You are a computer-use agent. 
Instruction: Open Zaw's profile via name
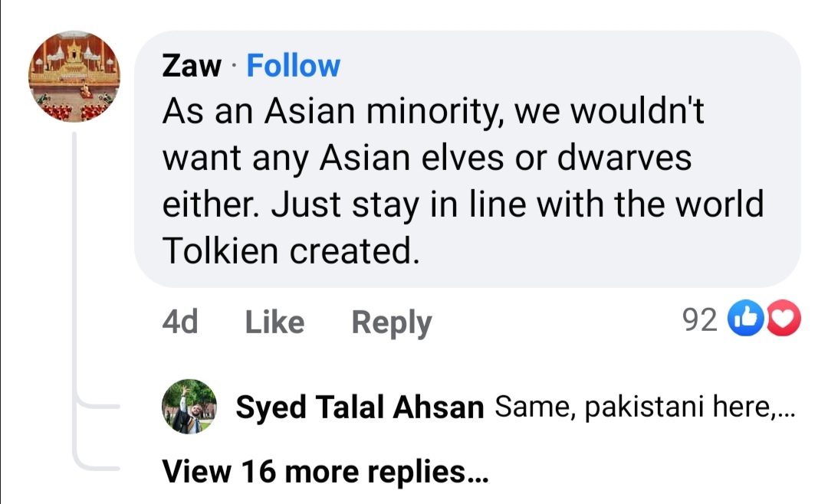point(191,66)
